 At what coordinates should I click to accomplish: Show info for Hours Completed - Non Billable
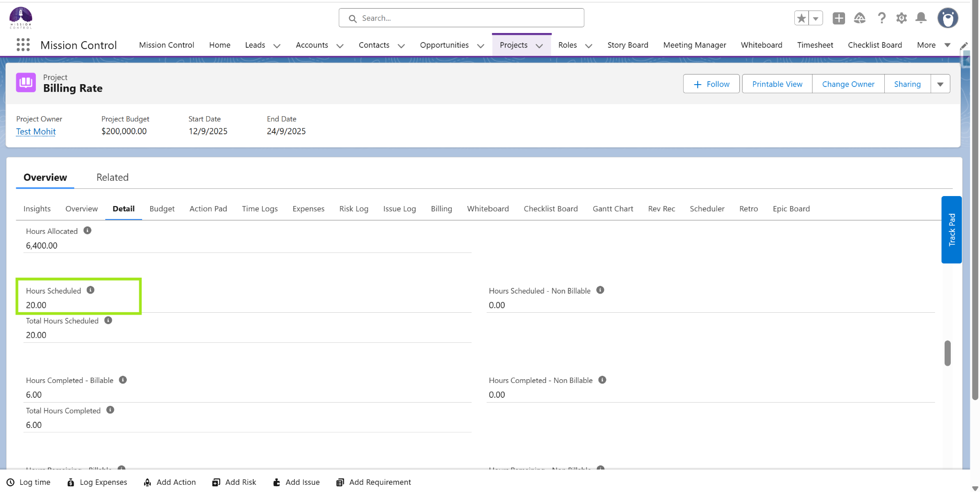click(x=602, y=380)
